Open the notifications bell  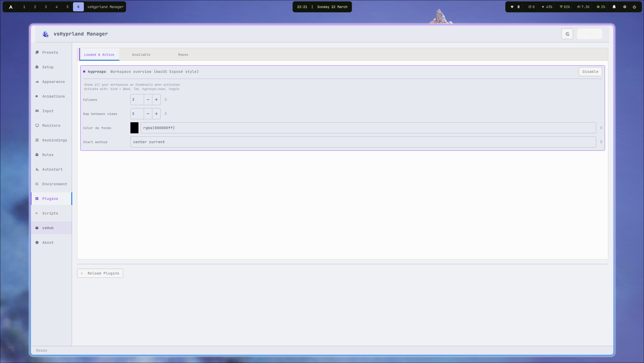tap(614, 7)
